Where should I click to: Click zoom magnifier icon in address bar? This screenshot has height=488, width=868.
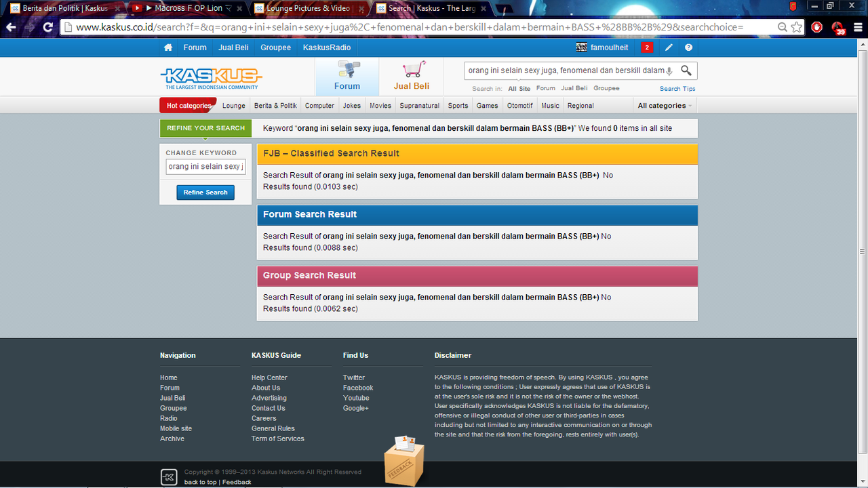coord(783,27)
